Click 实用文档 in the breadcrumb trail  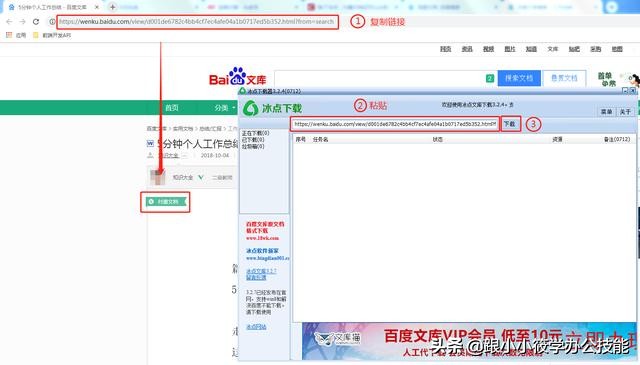183,129
